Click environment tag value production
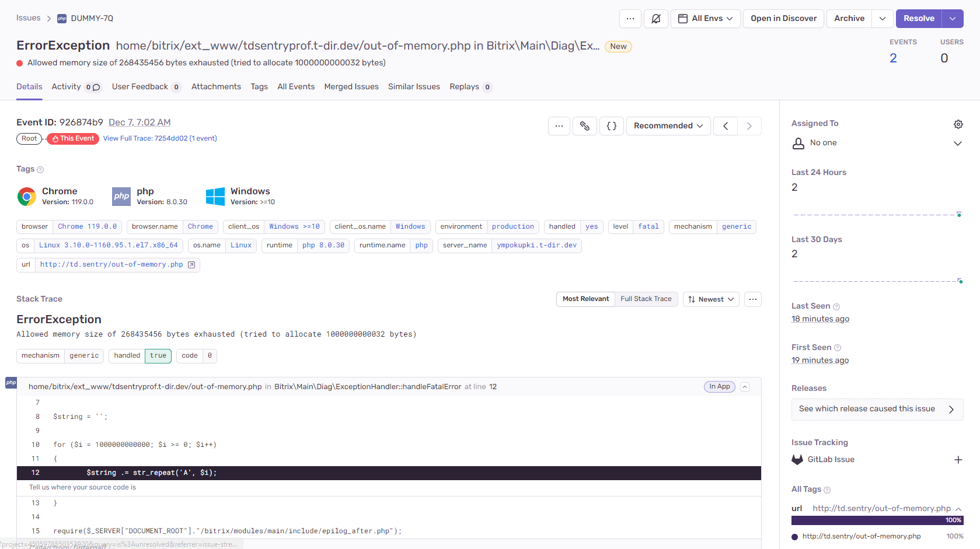Viewport: 980px width, 549px height. [x=512, y=227]
